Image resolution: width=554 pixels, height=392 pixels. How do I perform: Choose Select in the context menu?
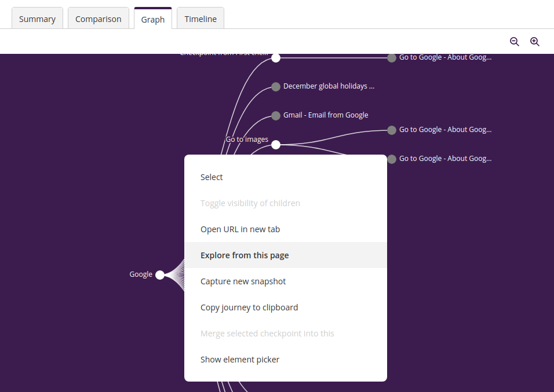(x=286, y=177)
